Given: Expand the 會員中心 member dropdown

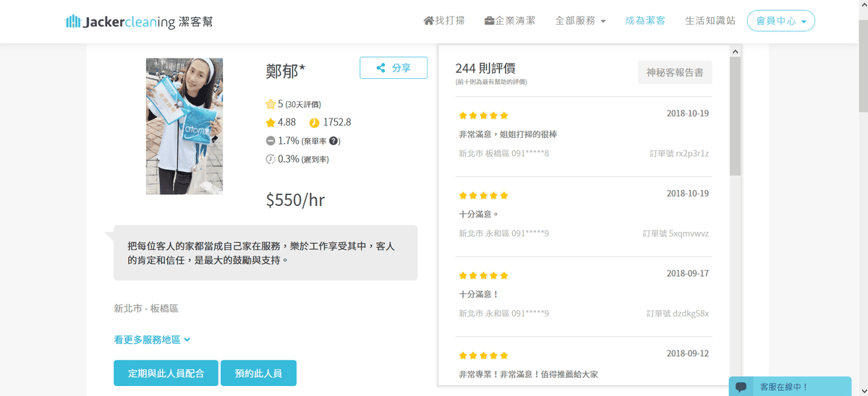Looking at the screenshot, I should point(780,21).
